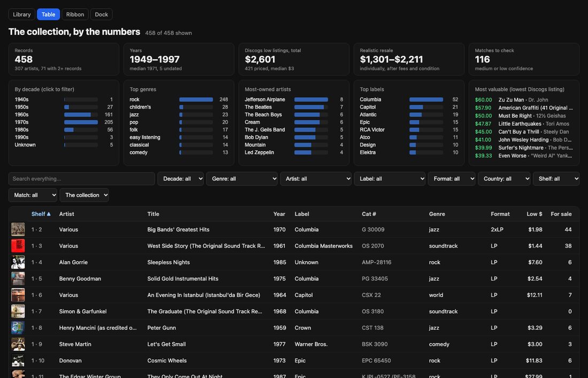The image size is (588, 378).
Task: Click the comedy genre row in Top genres
Action: (179, 152)
